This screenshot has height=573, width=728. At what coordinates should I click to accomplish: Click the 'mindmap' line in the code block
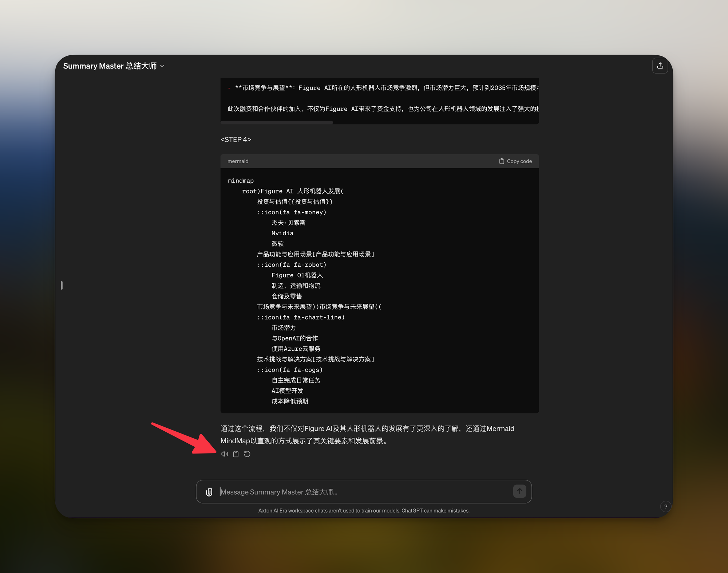tap(241, 181)
